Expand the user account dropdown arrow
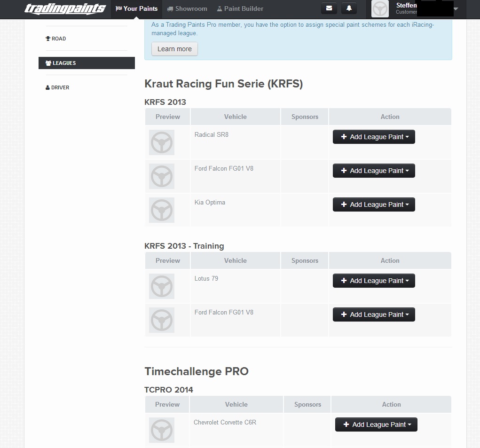The width and height of the screenshot is (480, 448). pos(456,9)
